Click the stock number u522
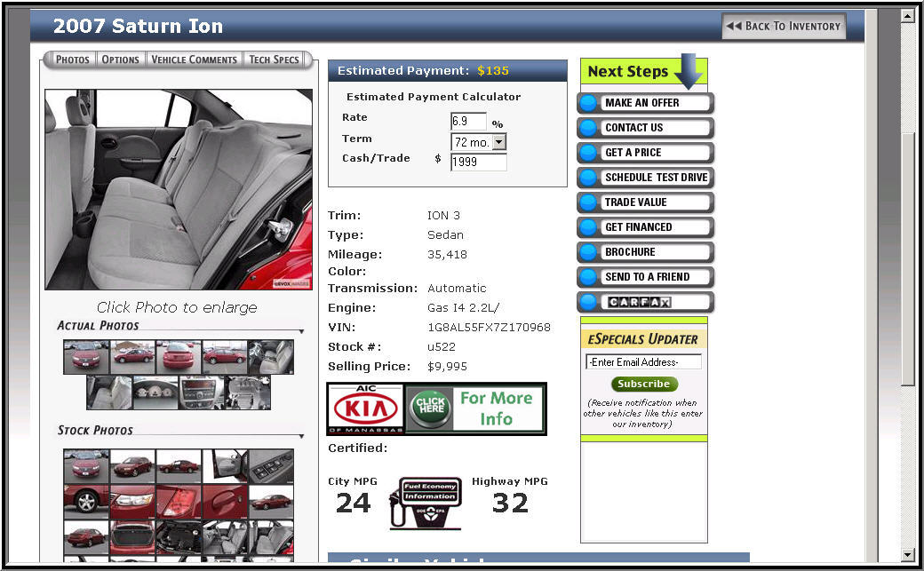This screenshot has height=571, width=924. (442, 347)
